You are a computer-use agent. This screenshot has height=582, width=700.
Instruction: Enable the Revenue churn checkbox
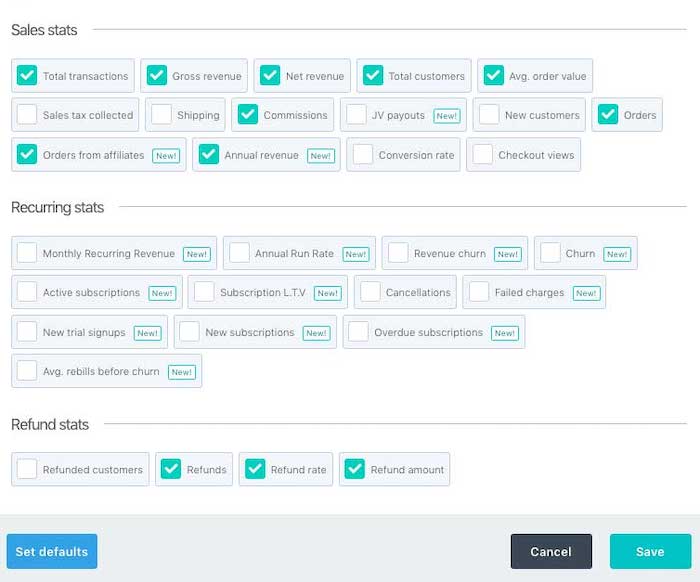tap(398, 253)
